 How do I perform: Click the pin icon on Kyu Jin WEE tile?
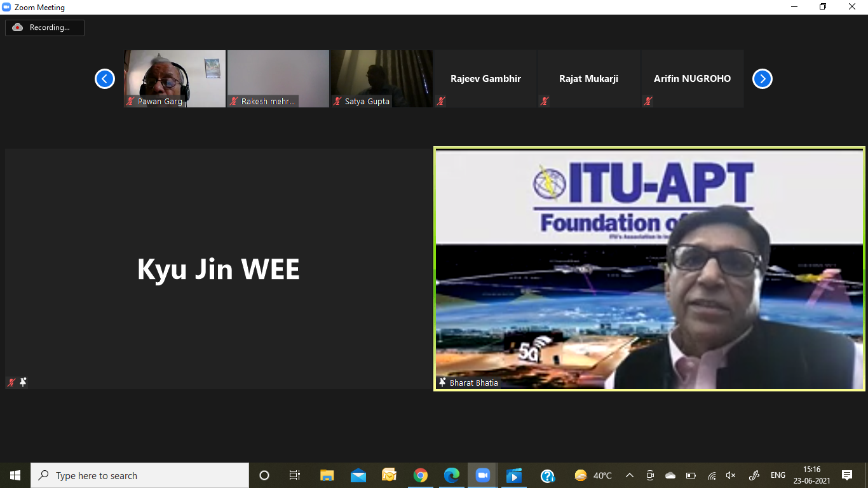point(24,382)
